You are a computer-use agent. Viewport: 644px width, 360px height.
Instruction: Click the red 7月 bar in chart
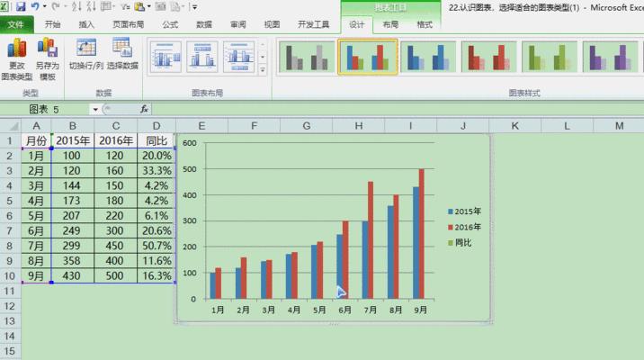pos(371,240)
